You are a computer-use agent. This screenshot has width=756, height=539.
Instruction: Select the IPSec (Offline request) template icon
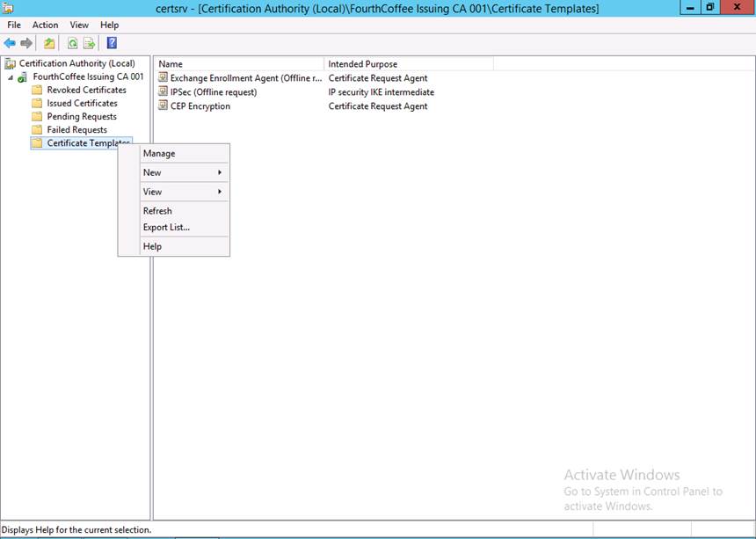pyautogui.click(x=163, y=92)
